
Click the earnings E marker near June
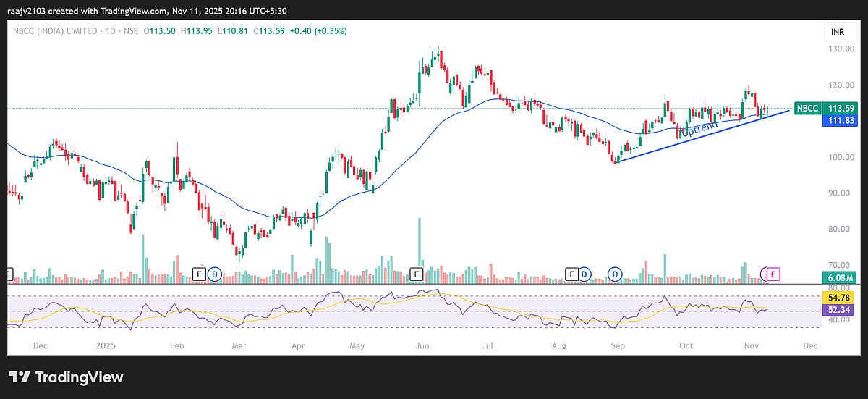[416, 274]
